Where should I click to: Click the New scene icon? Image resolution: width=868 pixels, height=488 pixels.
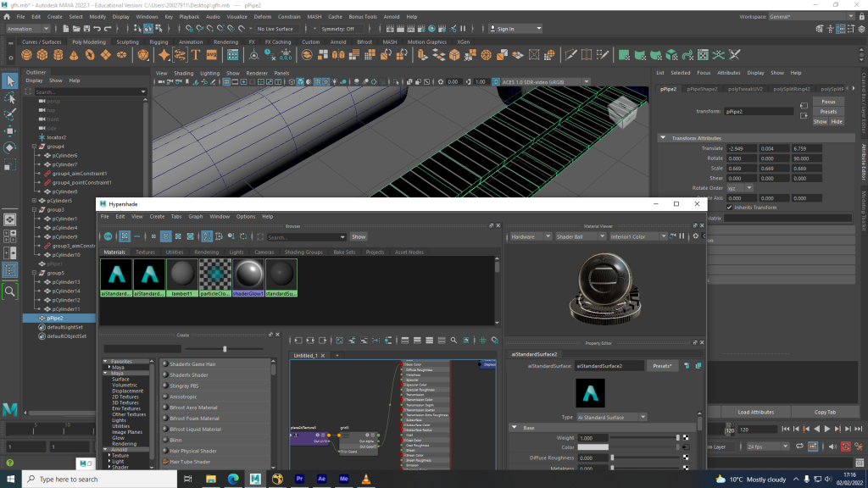[x=66, y=29]
